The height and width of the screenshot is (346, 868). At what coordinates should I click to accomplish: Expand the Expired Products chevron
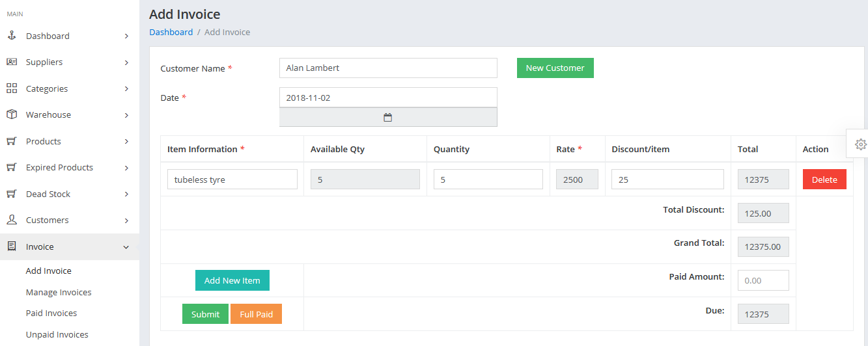coord(126,168)
